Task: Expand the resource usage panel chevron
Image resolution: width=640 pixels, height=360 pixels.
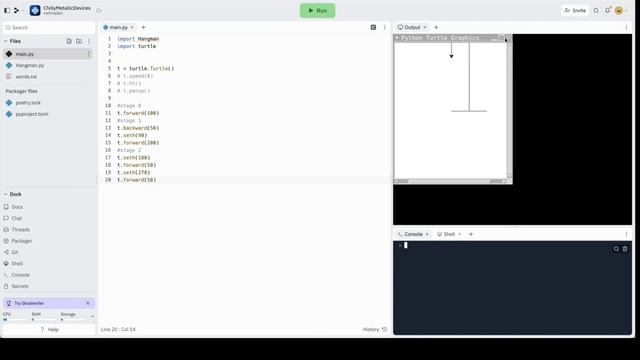Action: pos(92,317)
